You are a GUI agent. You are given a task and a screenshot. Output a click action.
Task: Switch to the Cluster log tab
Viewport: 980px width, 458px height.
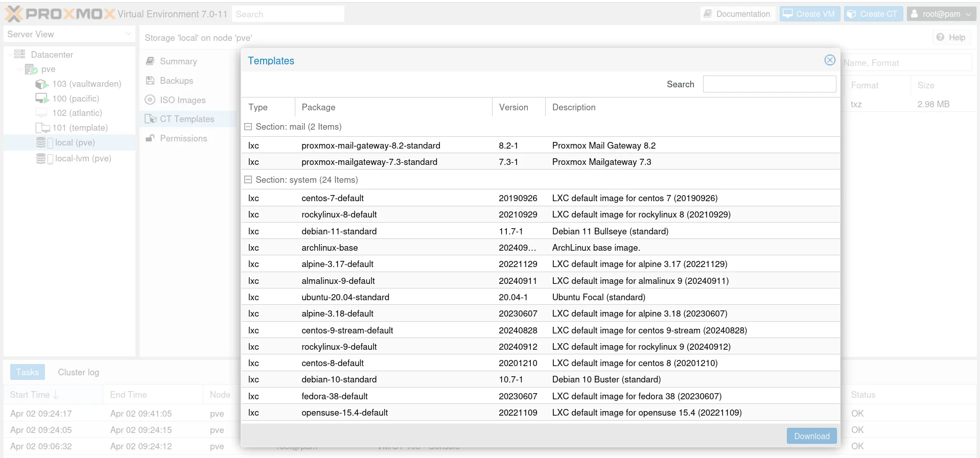tap(78, 372)
